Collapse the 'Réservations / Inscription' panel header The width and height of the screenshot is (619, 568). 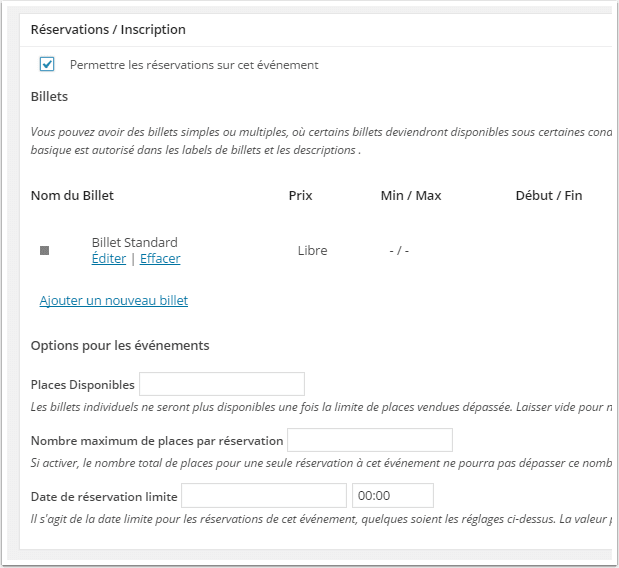pos(108,30)
